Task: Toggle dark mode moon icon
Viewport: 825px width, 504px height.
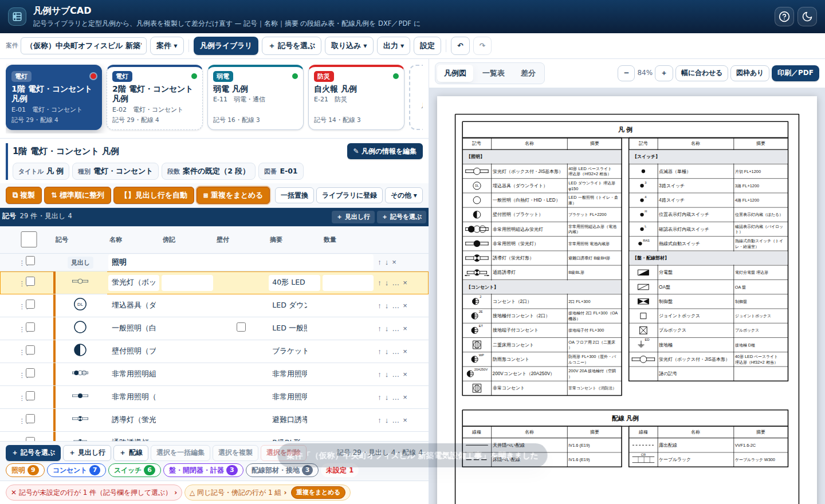Action: 807,17
